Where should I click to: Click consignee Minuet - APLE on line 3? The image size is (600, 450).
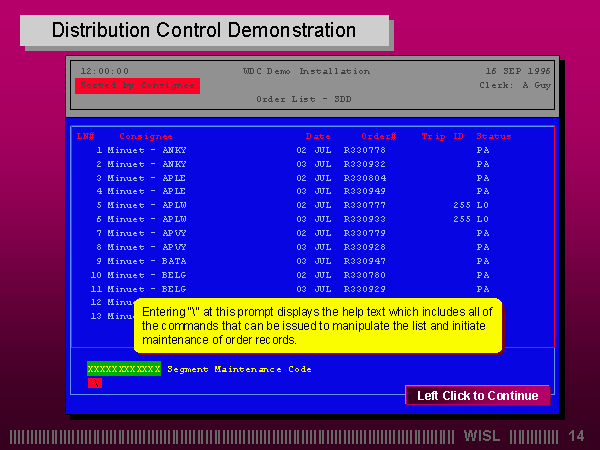click(x=147, y=178)
